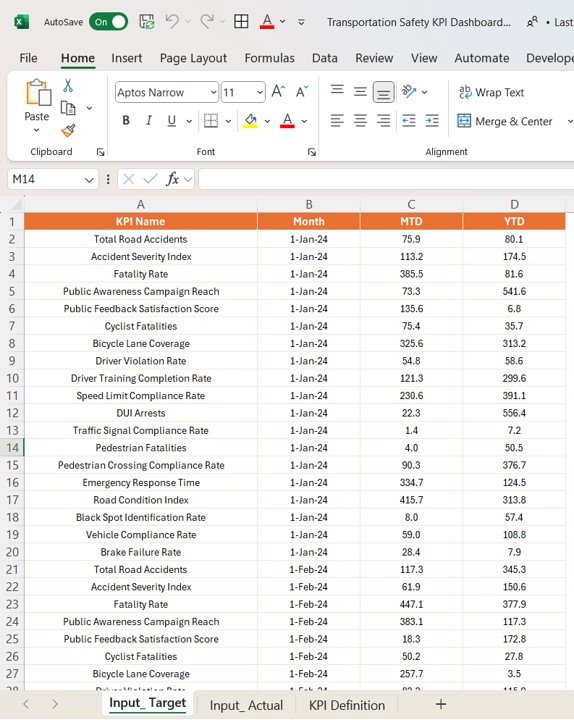Decrease font size with smaller A icon
The width and height of the screenshot is (574, 720).
tap(302, 92)
